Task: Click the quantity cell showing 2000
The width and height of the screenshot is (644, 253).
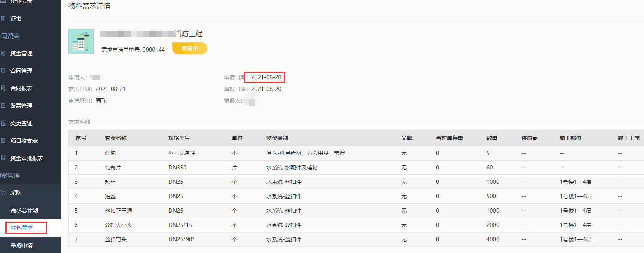Action: point(493,225)
